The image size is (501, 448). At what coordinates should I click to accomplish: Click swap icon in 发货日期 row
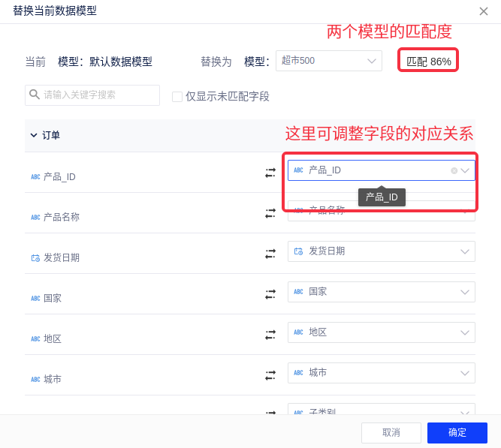(270, 254)
